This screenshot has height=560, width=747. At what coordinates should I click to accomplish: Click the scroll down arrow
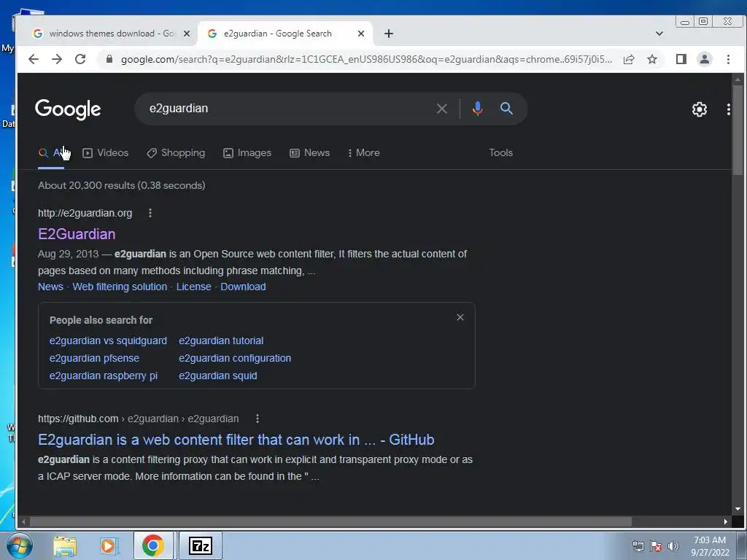(738, 509)
